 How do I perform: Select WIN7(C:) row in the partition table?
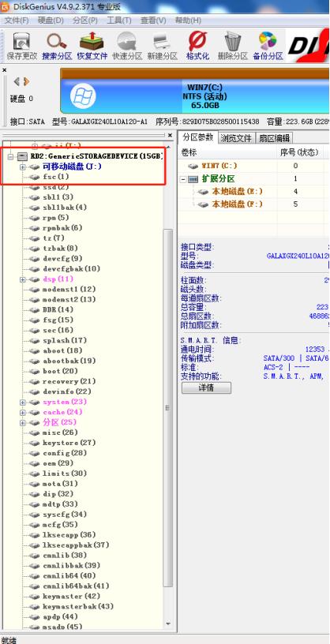[x=253, y=166]
